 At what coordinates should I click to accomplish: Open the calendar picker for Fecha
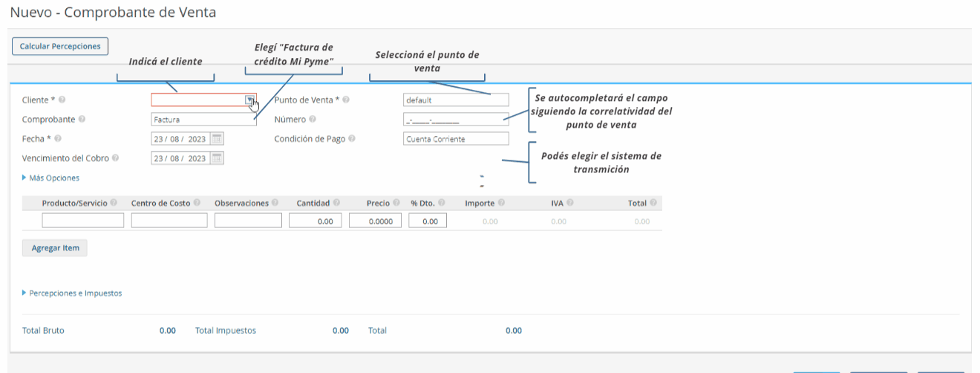tap(216, 138)
